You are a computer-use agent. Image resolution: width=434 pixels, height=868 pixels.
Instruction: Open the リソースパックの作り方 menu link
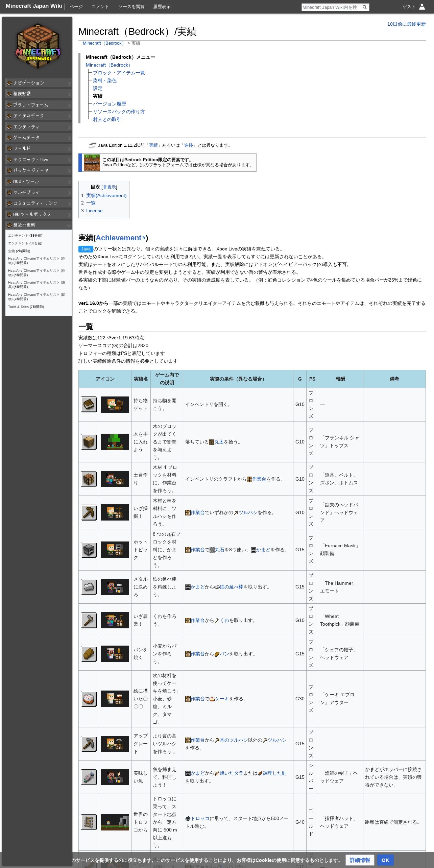tap(119, 112)
